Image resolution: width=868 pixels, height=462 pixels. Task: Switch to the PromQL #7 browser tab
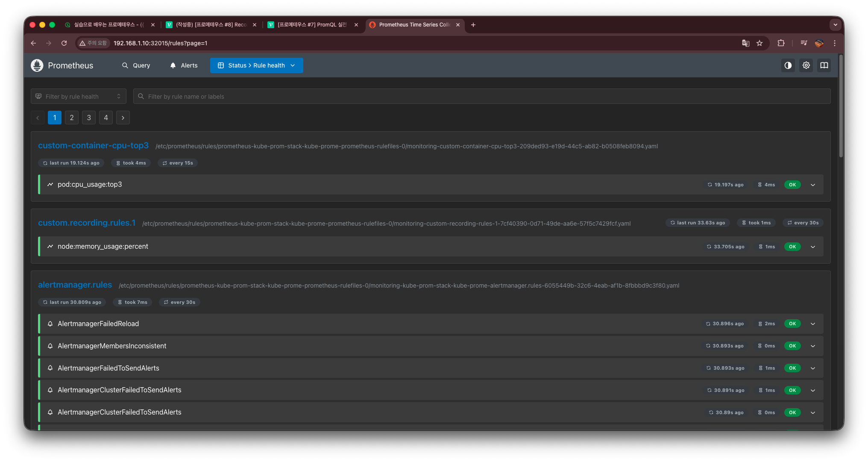pos(312,25)
